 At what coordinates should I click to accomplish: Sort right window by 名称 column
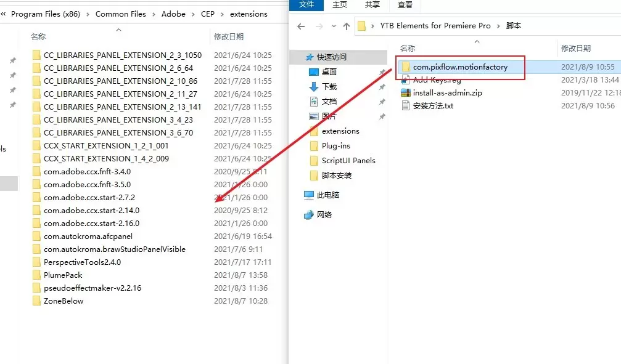pyautogui.click(x=408, y=49)
